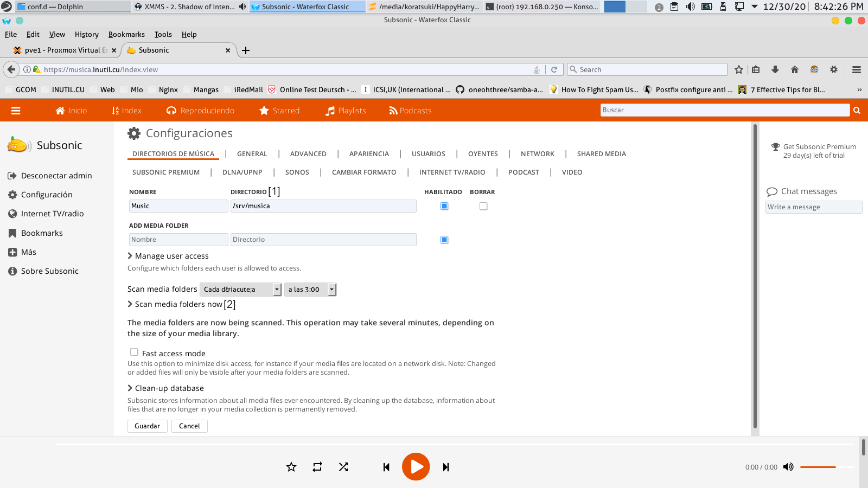Open Network settings tab

tap(538, 154)
